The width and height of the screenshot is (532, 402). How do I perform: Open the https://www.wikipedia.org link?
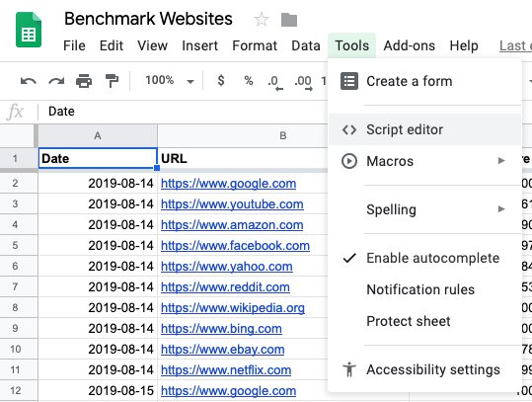tap(233, 308)
